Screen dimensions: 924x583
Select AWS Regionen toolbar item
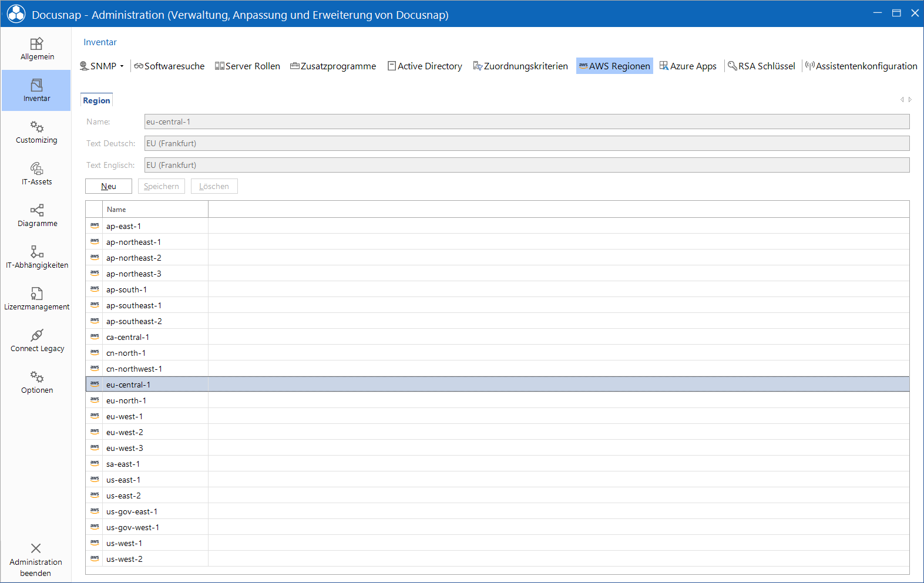click(614, 66)
